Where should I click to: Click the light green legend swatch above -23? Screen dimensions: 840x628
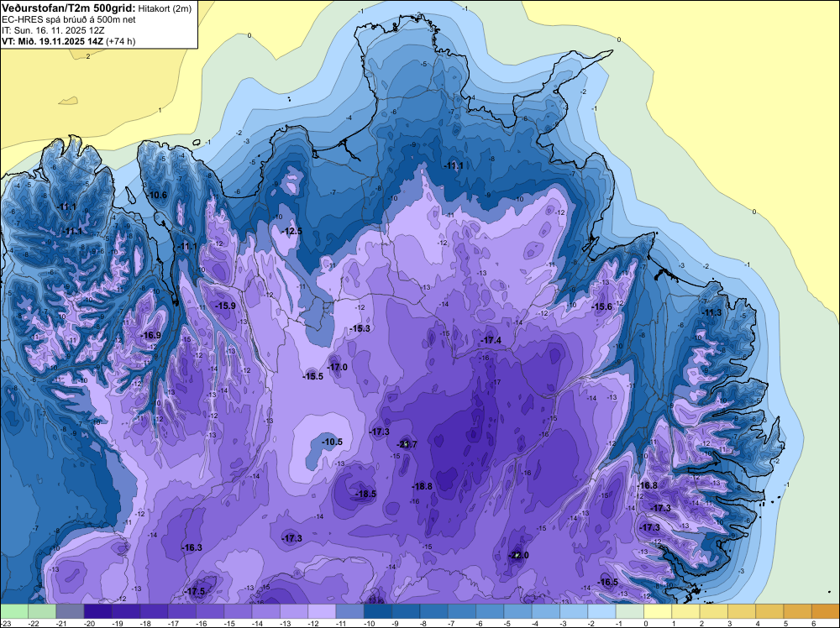[x=14, y=611]
